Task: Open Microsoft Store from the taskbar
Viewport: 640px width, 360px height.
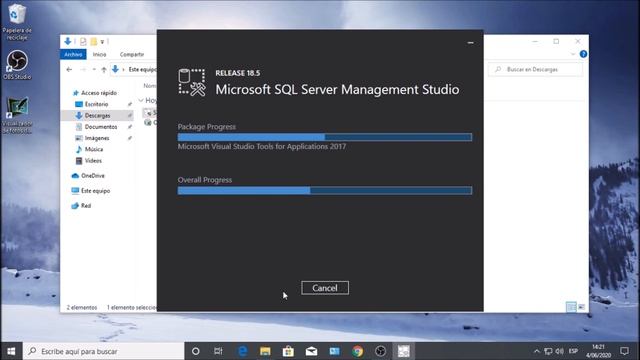Action: coord(288,351)
